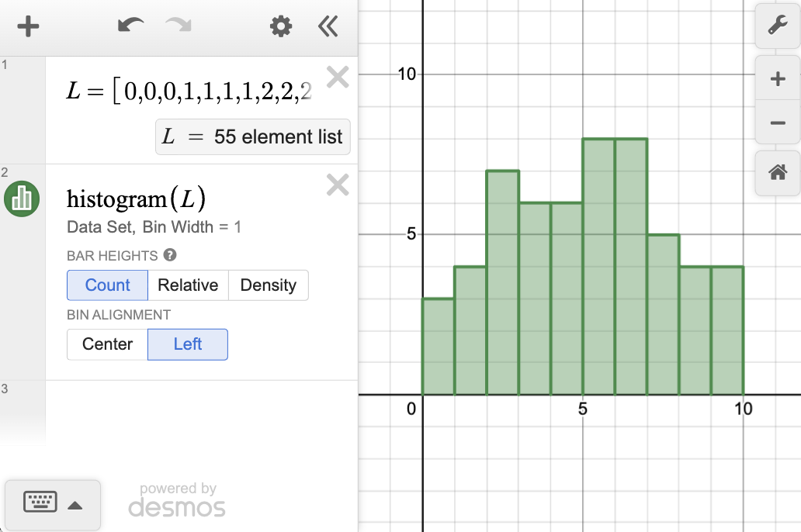The image size is (801, 532).
Task: Undo the last action
Action: click(x=130, y=27)
